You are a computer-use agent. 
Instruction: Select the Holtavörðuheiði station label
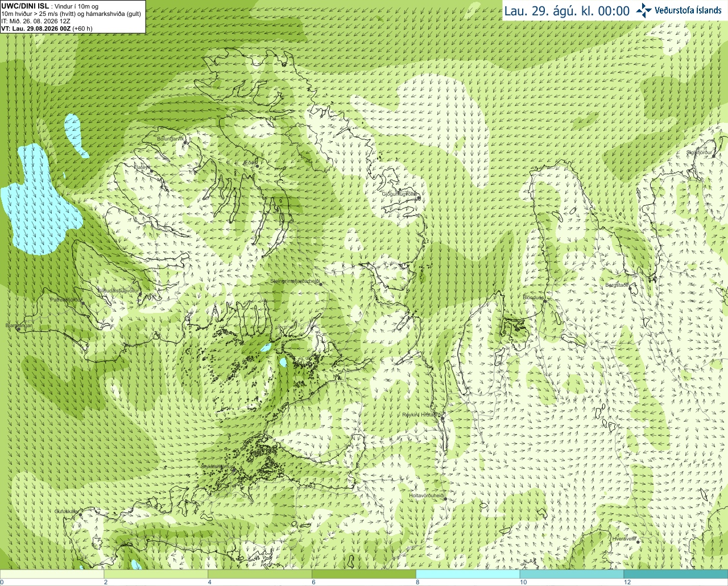(x=427, y=496)
